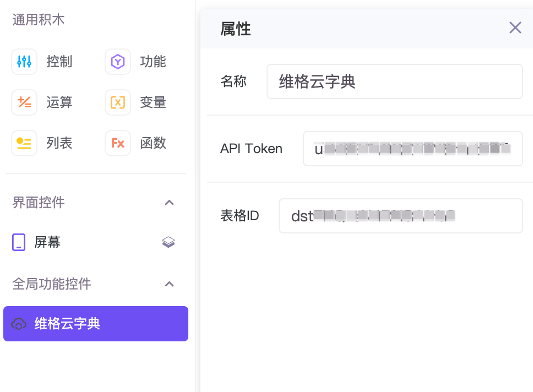Viewport: 533px width, 392px height.
Task: Collapse the 全局功能控件 section chevron
Action: pyautogui.click(x=169, y=284)
